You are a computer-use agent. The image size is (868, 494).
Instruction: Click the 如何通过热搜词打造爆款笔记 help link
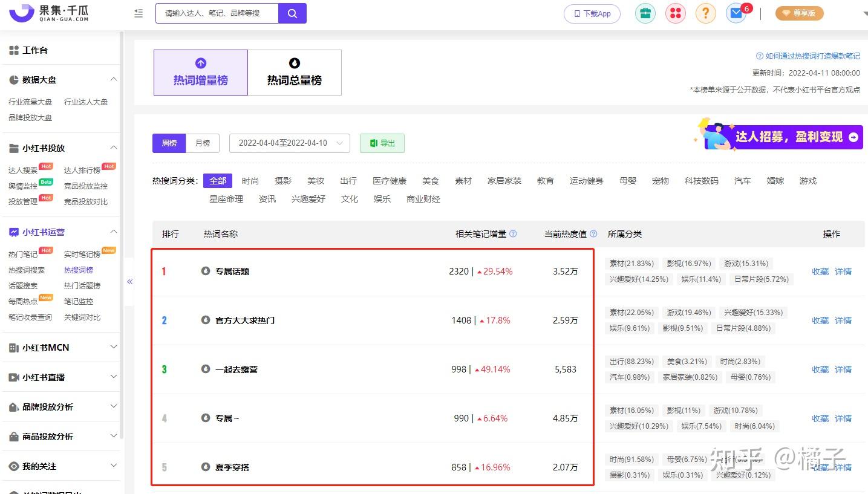(808, 56)
